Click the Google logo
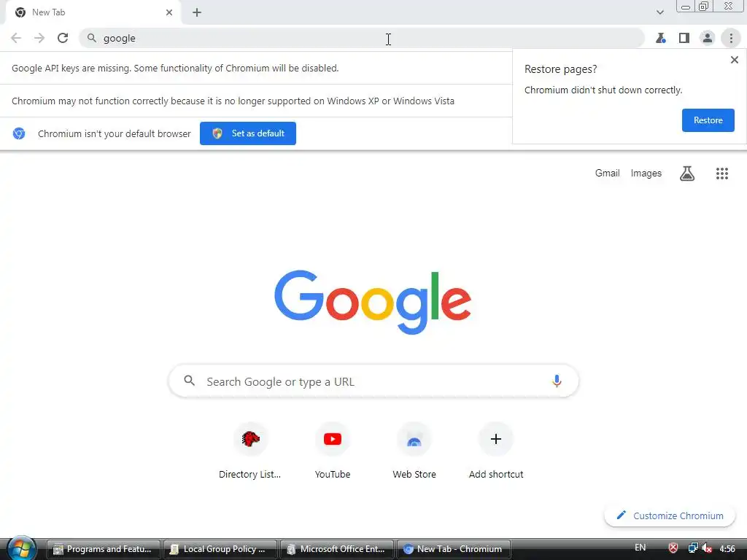The height and width of the screenshot is (560, 747). (373, 302)
